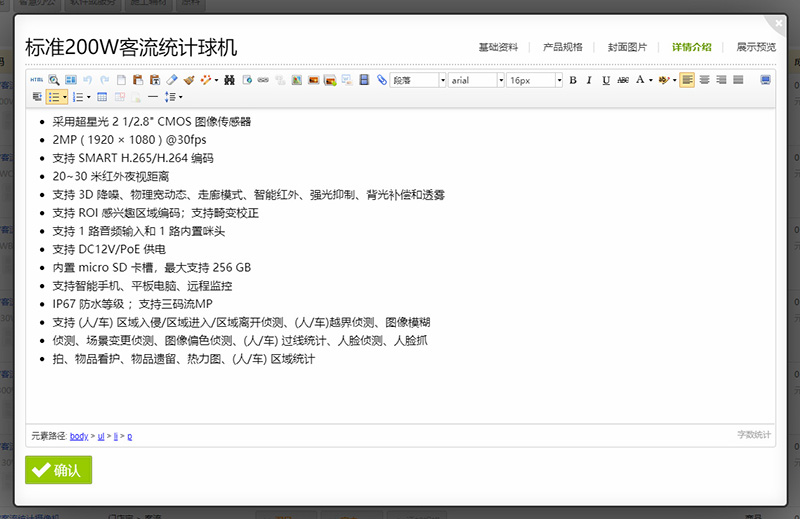Viewport: 800px width, 519px height.
Task: Click line "2MP ( 1920 × 1080 ) @30fps"
Action: (130, 140)
